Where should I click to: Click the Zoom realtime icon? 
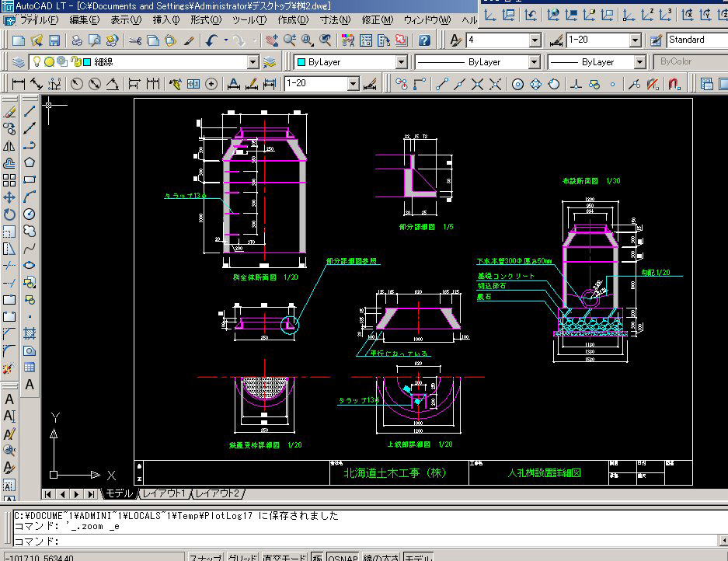(290, 41)
